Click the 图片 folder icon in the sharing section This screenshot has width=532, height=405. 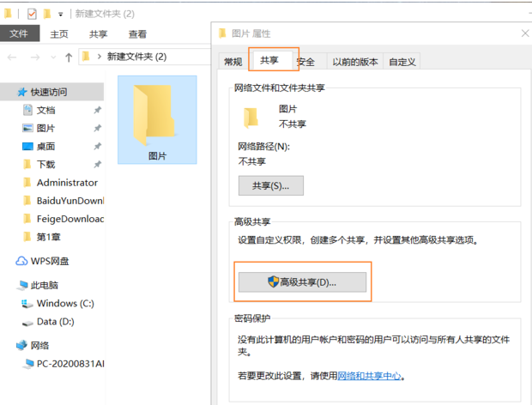click(x=251, y=118)
